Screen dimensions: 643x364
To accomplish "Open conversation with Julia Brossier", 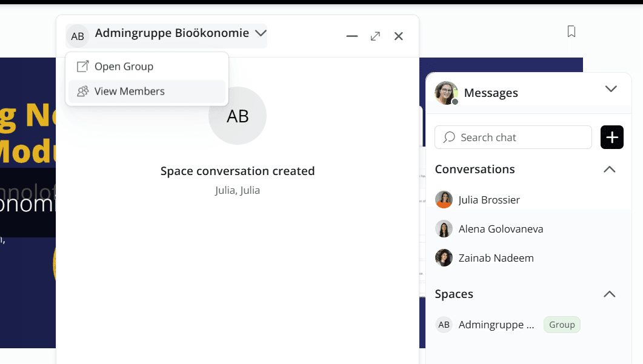I will tap(488, 200).
